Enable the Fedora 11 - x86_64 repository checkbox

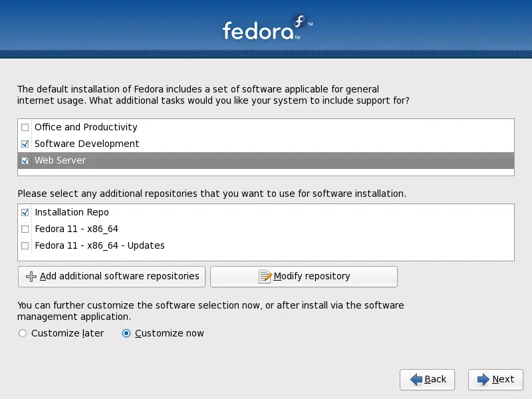pyautogui.click(x=25, y=229)
